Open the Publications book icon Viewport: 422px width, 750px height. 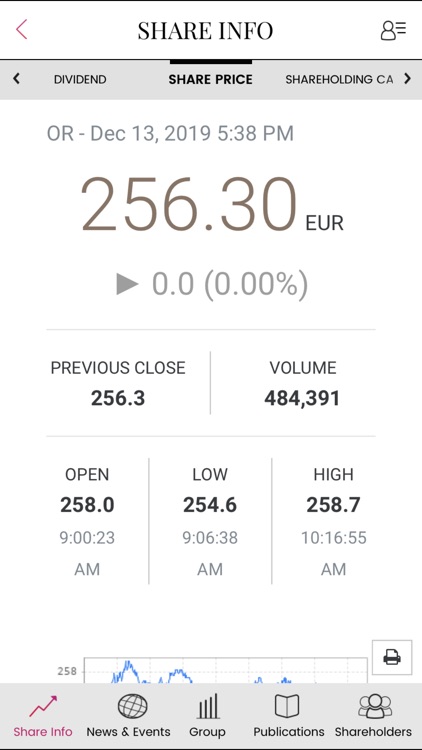click(x=287, y=706)
